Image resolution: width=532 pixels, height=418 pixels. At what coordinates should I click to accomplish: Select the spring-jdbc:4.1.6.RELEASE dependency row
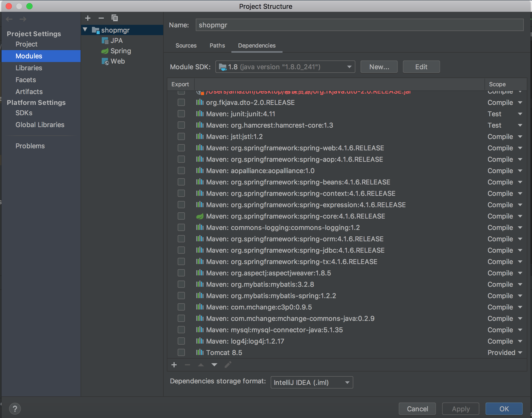347,250
